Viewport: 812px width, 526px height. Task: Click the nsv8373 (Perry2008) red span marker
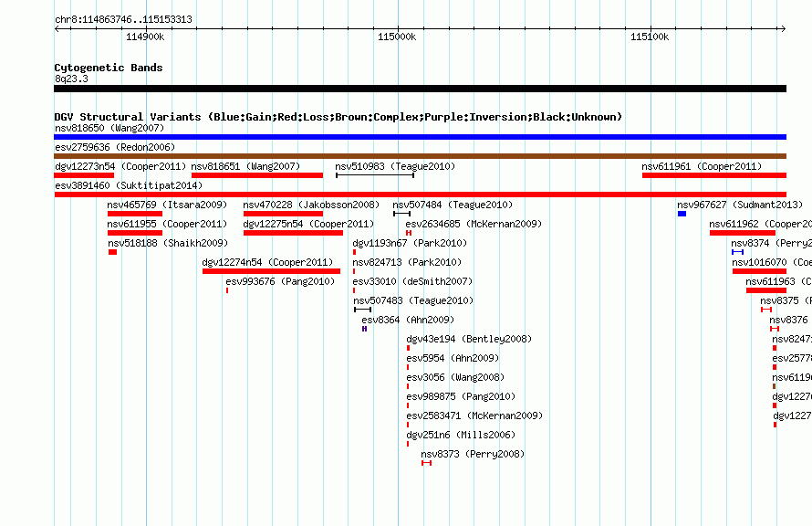click(426, 463)
